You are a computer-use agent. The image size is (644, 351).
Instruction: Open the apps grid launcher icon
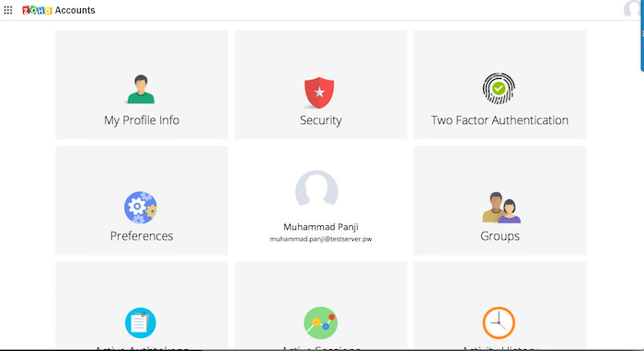point(7,10)
